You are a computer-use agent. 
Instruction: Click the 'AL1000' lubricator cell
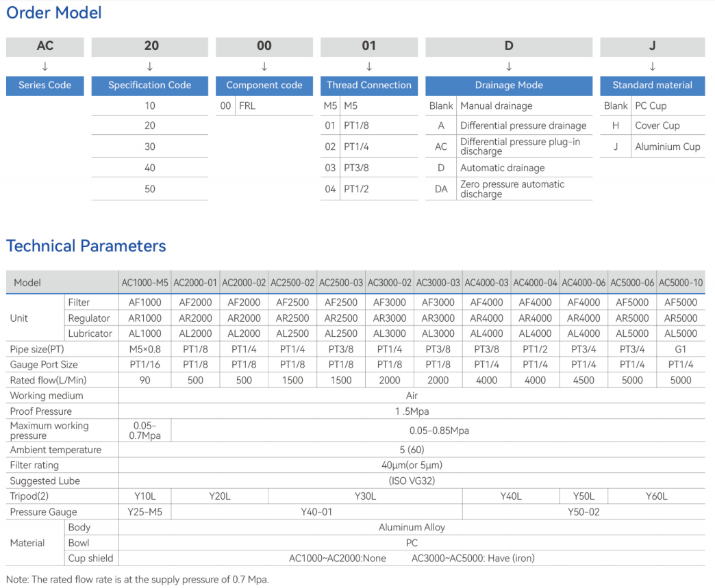click(x=145, y=333)
